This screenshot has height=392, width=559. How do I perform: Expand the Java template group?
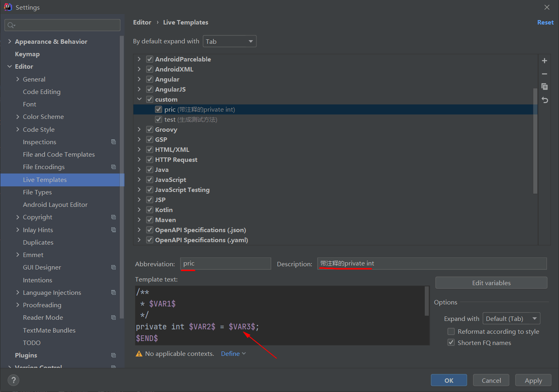pos(139,169)
